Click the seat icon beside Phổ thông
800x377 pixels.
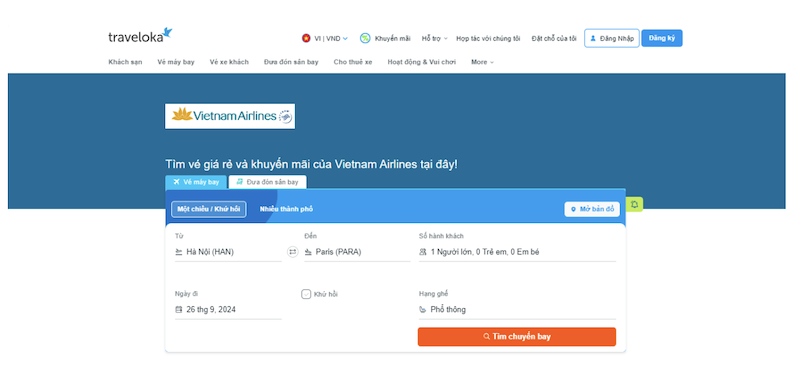point(422,309)
